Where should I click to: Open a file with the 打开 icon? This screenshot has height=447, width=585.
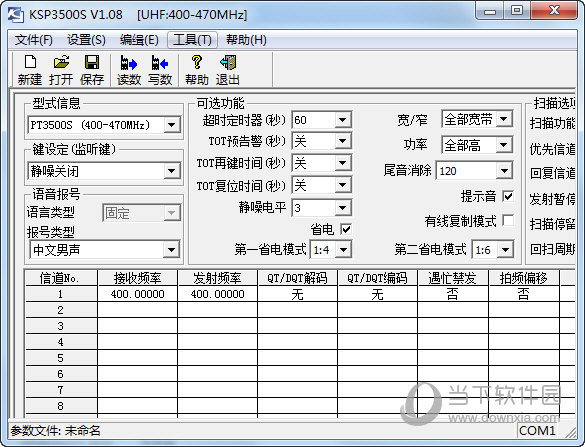click(x=61, y=70)
